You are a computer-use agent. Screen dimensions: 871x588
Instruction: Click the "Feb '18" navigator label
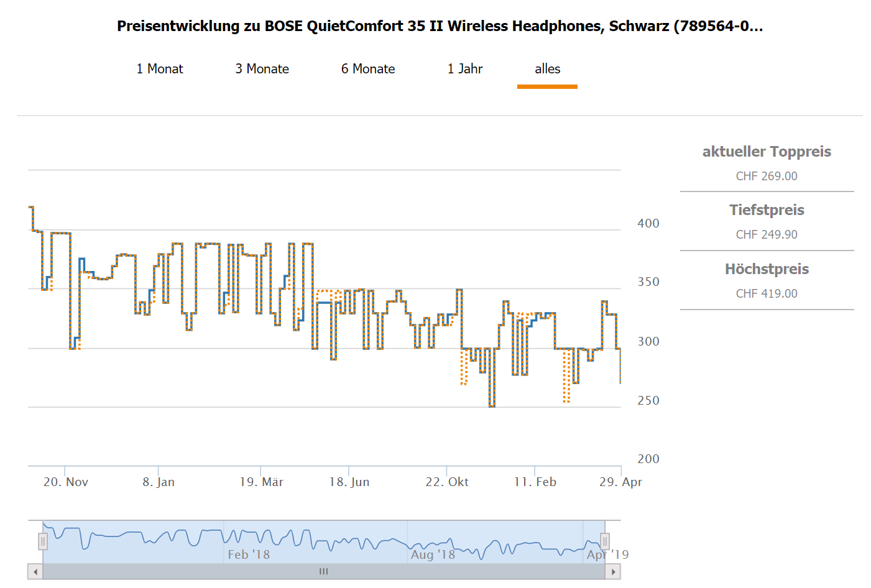[x=249, y=554]
